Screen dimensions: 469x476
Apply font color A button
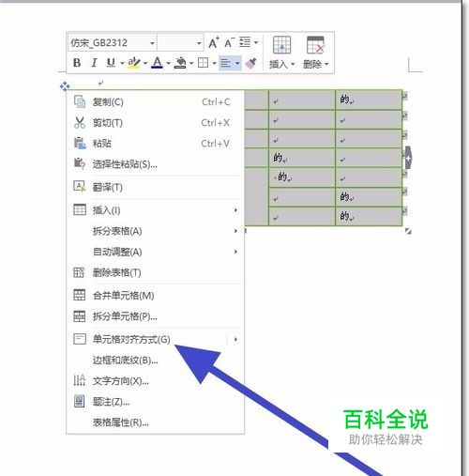(x=157, y=63)
